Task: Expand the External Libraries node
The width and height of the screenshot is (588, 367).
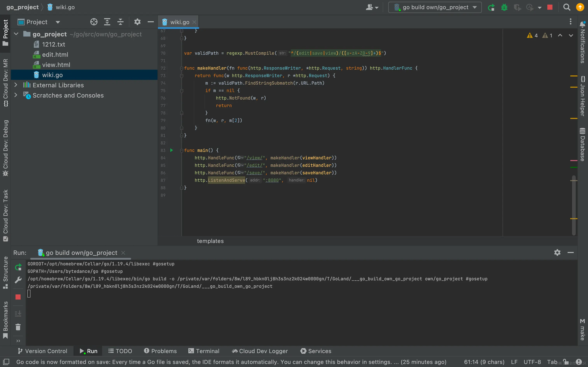Action: click(x=16, y=85)
